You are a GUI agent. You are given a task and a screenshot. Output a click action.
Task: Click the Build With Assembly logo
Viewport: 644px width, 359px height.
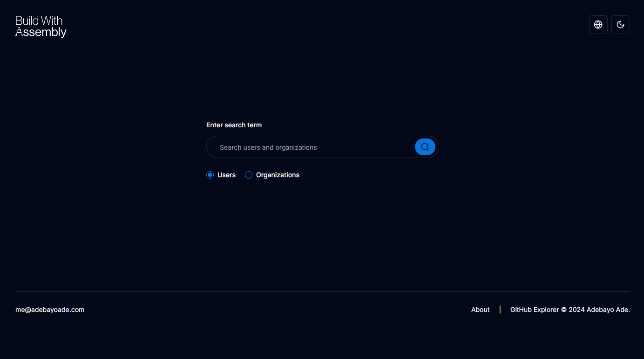tap(41, 27)
